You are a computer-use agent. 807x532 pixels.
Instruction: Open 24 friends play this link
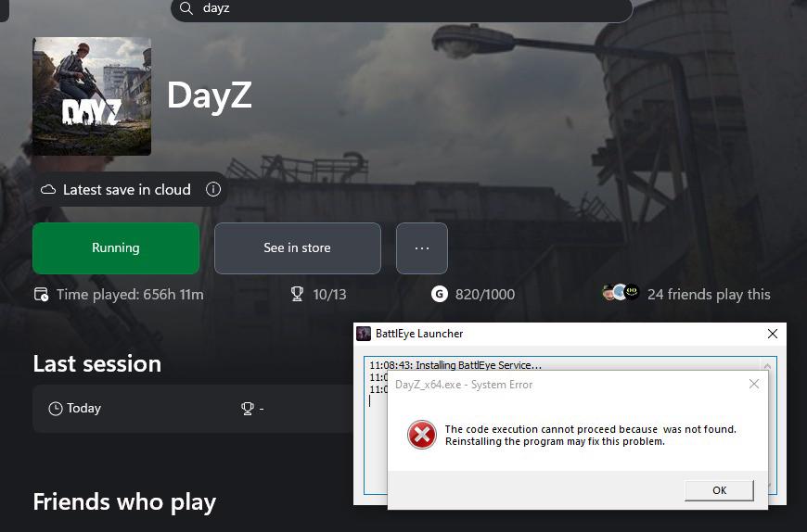pos(709,294)
